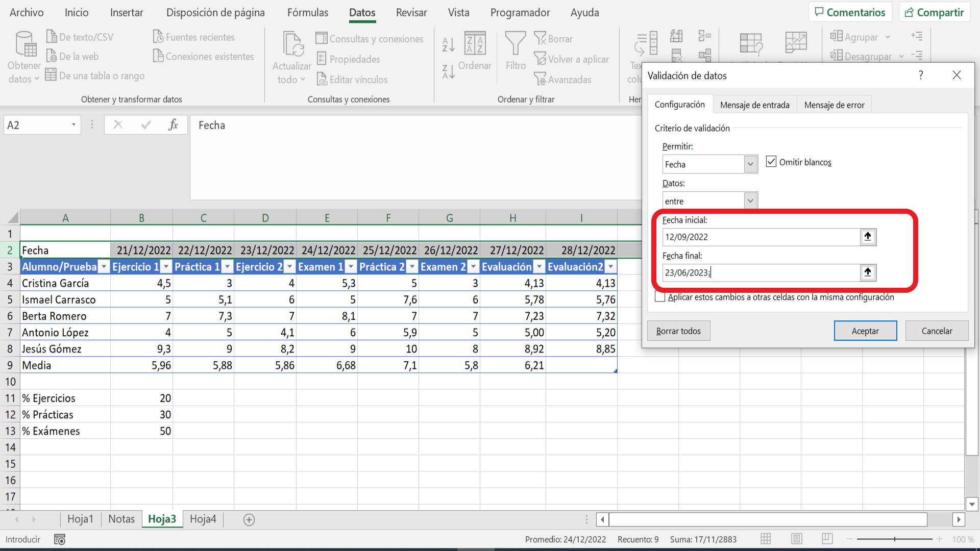
Task: Click the zoom slider in status bar
Action: pos(894,539)
